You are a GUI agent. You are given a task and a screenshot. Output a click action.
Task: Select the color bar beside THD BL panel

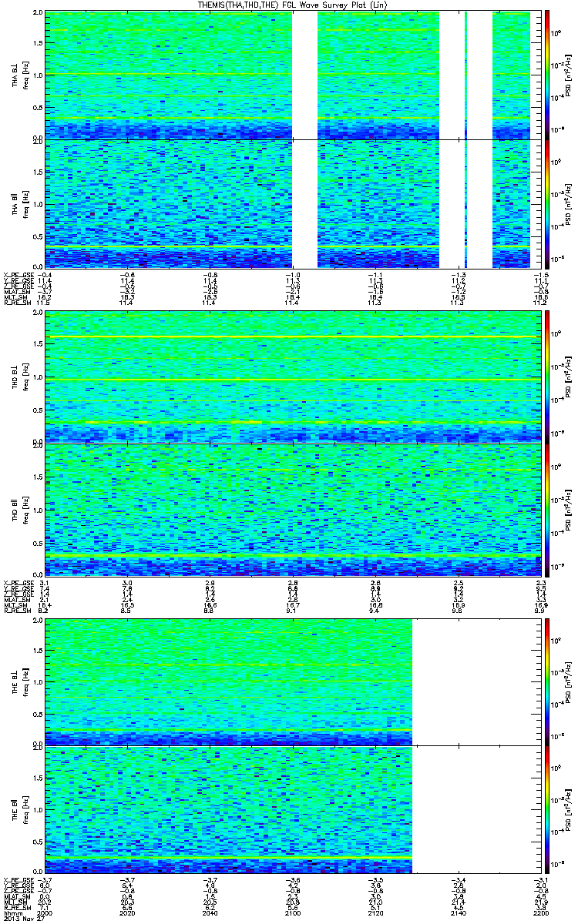point(547,377)
